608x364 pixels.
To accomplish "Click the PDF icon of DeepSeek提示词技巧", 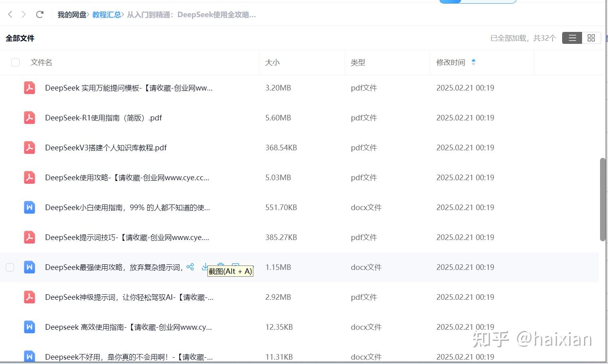I will pos(30,237).
